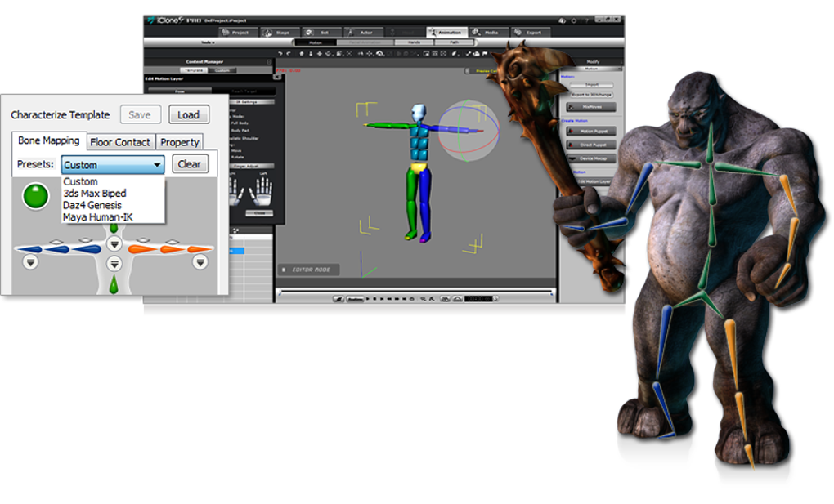Select the Hands sub-tab
Screen dimensions: 834x504
(414, 42)
